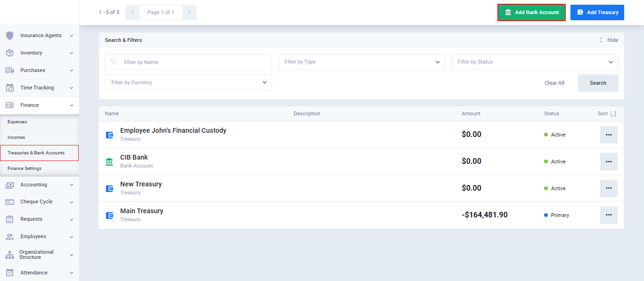The image size is (644, 281).
Task: Expand the Organizational Structure menu chevron
Action: (71, 255)
